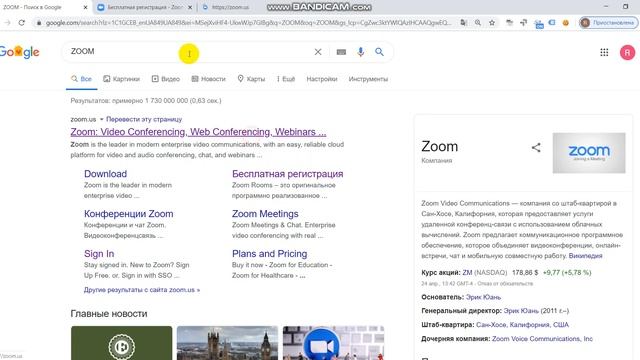Reload the page with the refresh icon
The image size is (640, 360).
pyautogui.click(x=22, y=23)
